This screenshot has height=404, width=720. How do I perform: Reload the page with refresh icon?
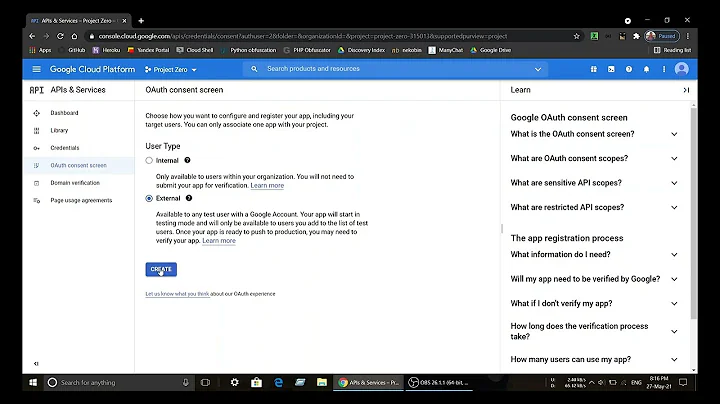pyautogui.click(x=60, y=36)
